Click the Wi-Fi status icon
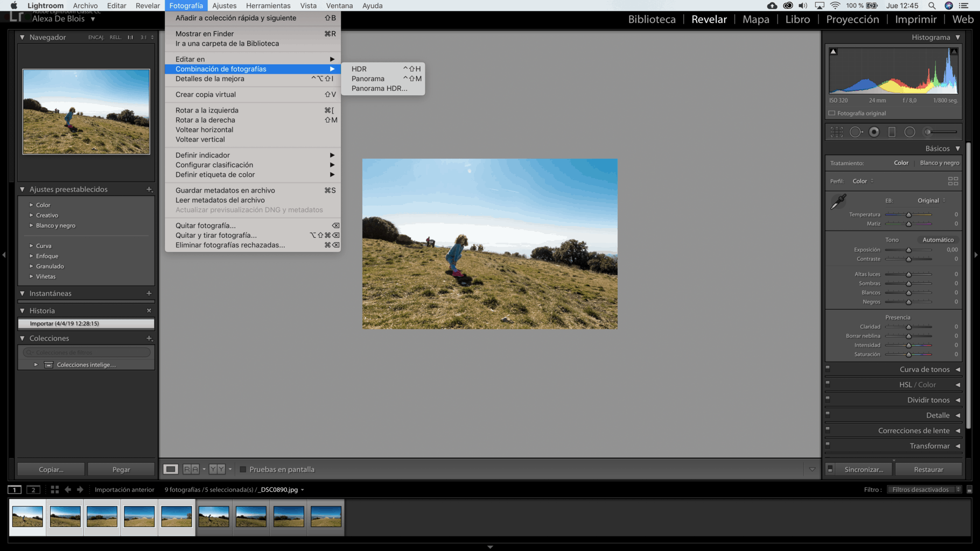This screenshot has width=980, height=551. 835,5
